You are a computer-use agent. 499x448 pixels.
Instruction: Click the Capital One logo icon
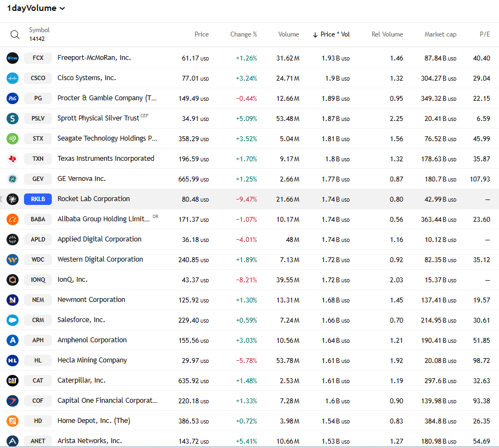tap(13, 401)
